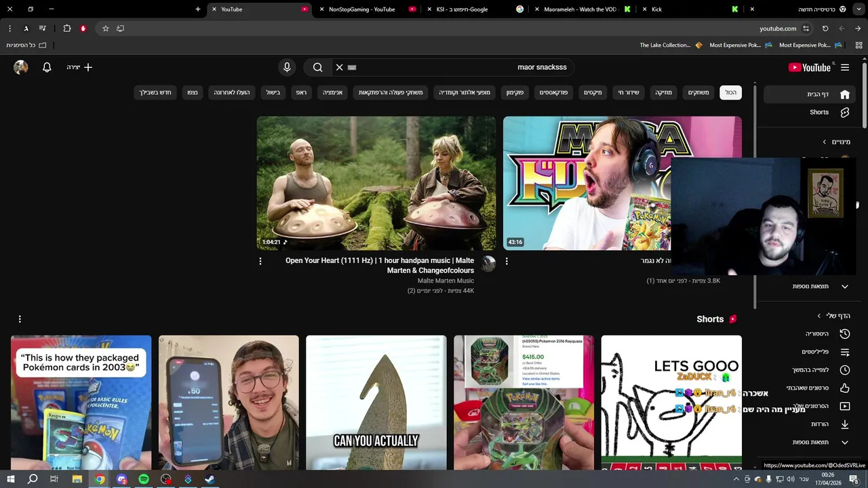Click the page vertical scrollbar

865,95
